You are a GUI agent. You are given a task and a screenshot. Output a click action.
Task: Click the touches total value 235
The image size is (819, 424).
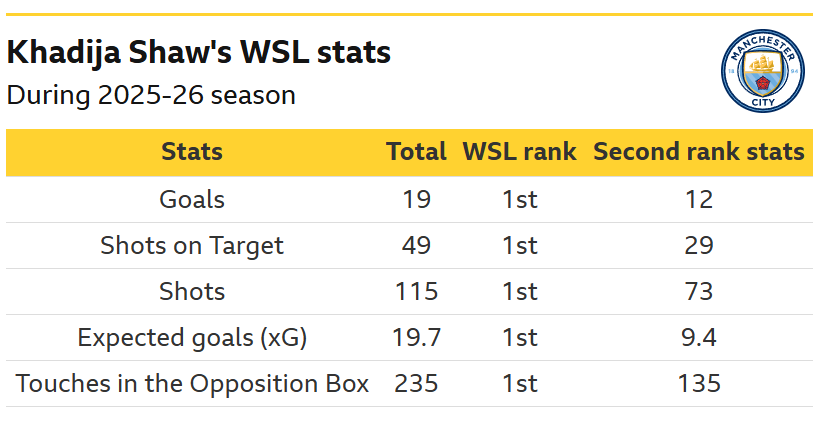click(416, 384)
